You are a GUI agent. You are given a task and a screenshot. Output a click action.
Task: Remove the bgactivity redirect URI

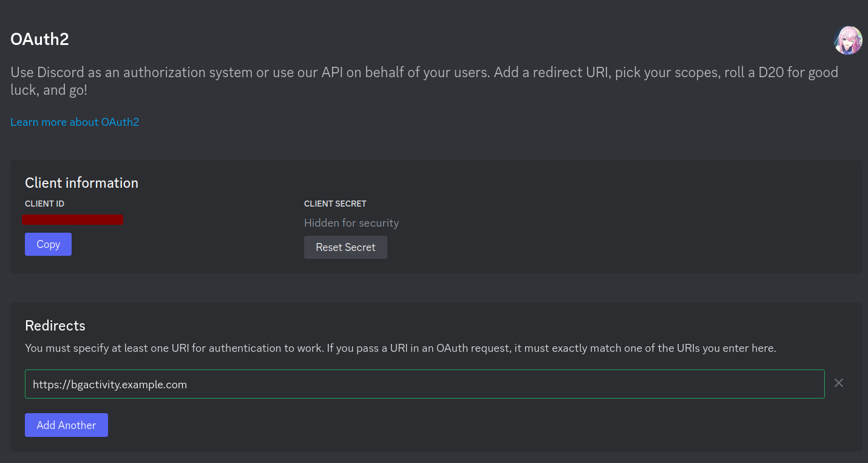point(839,383)
